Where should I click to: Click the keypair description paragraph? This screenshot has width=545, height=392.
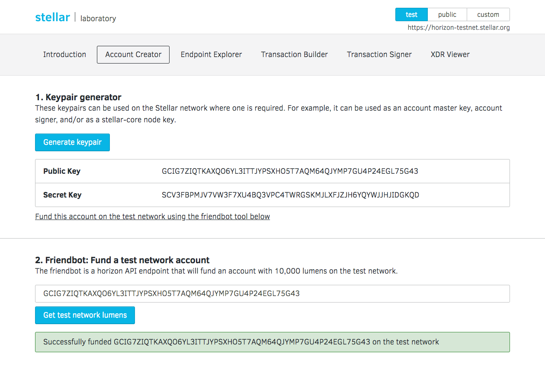tap(269, 114)
